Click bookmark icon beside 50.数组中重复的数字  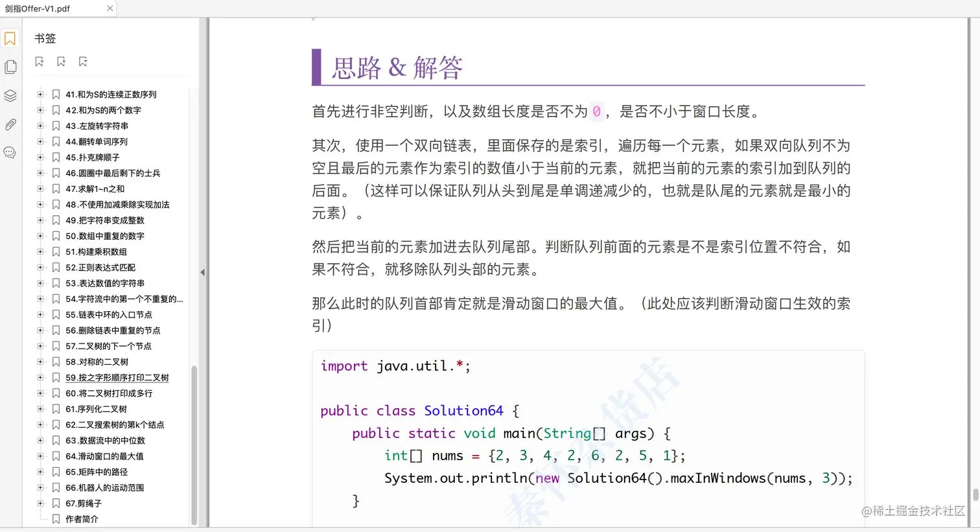tap(56, 236)
